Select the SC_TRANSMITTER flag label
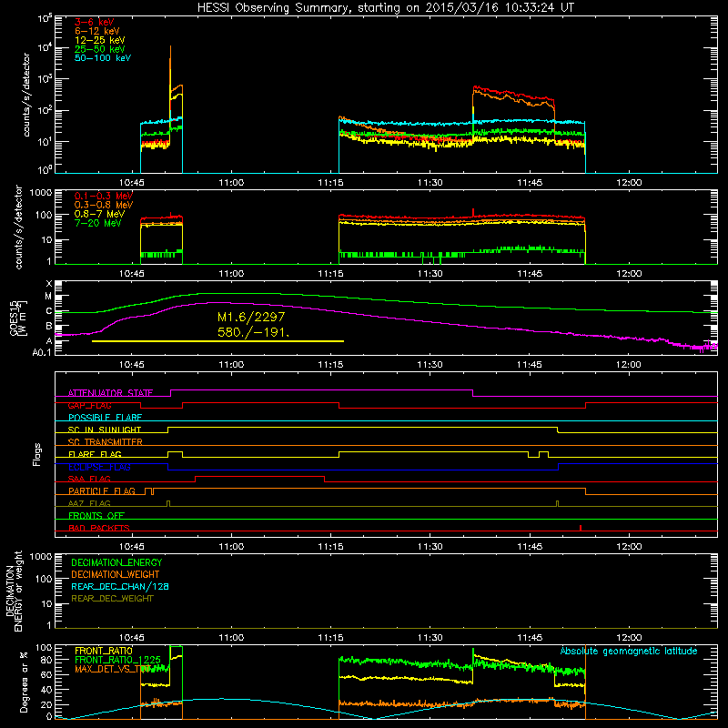Viewport: 728px width, 728px height. [x=106, y=442]
